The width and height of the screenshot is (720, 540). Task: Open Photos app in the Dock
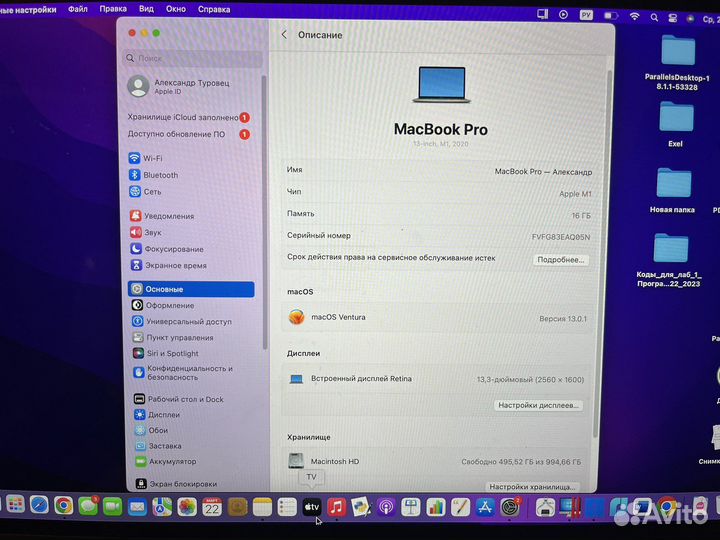click(x=187, y=507)
